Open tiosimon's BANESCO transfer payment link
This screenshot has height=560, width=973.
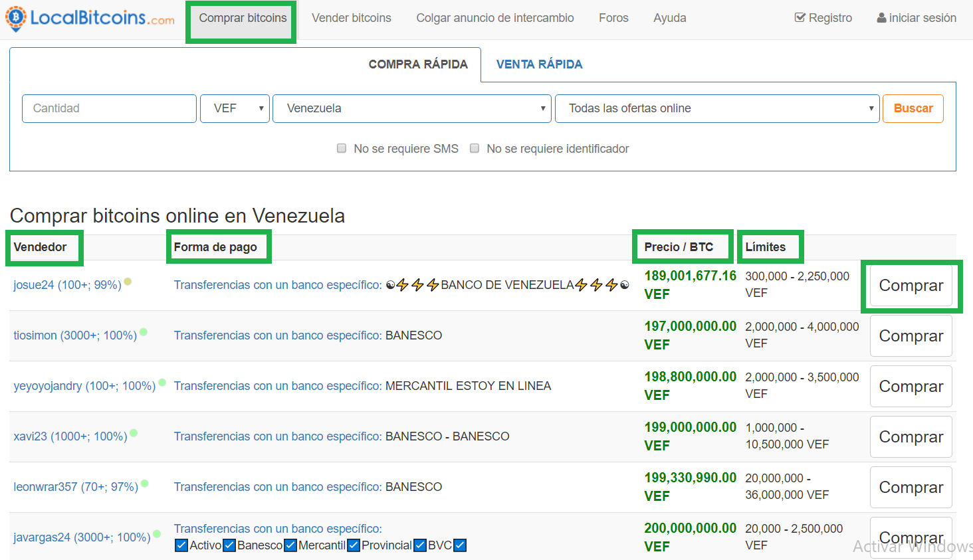click(x=278, y=335)
